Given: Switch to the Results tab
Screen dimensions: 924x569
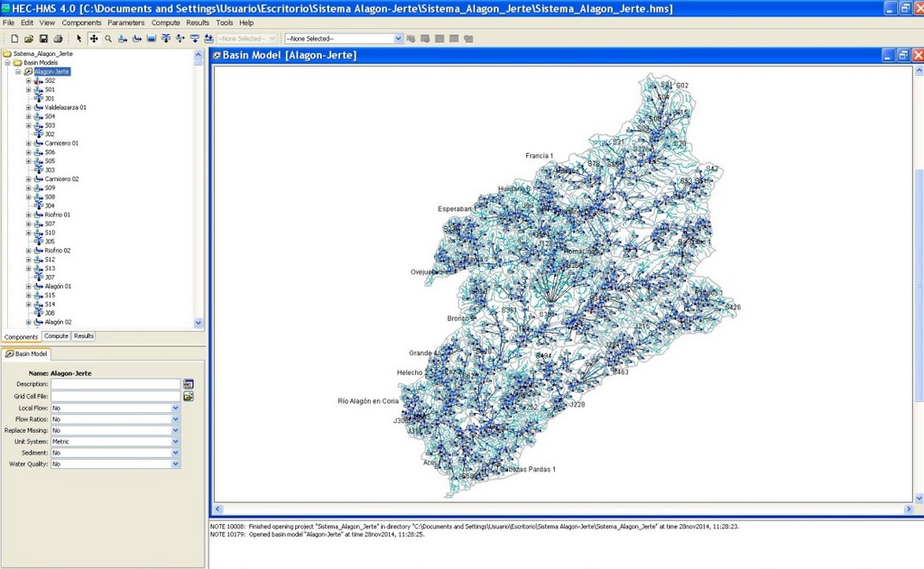Looking at the screenshot, I should tap(84, 336).
